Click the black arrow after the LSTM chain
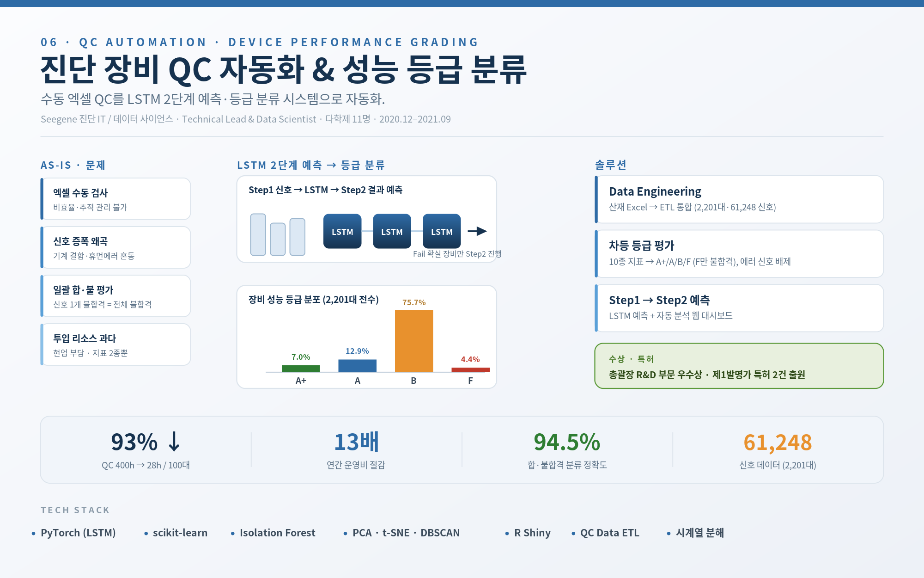924x578 pixels. point(477,231)
